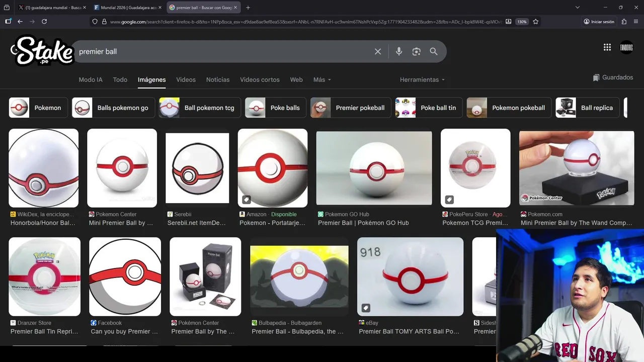The image size is (644, 362).
Task: Switch to the Noticias results tab
Action: [x=218, y=79]
